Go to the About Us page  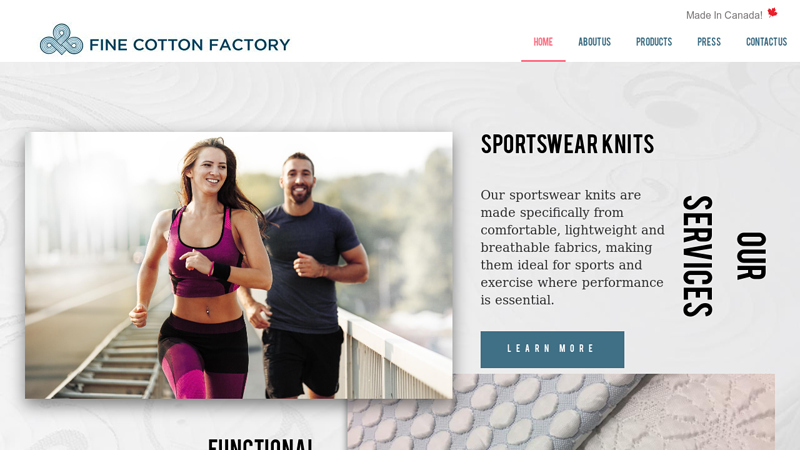click(594, 42)
